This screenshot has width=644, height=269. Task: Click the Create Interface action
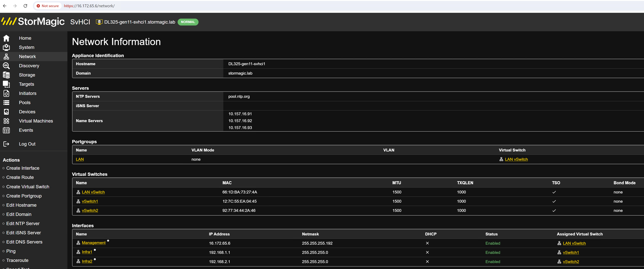[x=23, y=168]
